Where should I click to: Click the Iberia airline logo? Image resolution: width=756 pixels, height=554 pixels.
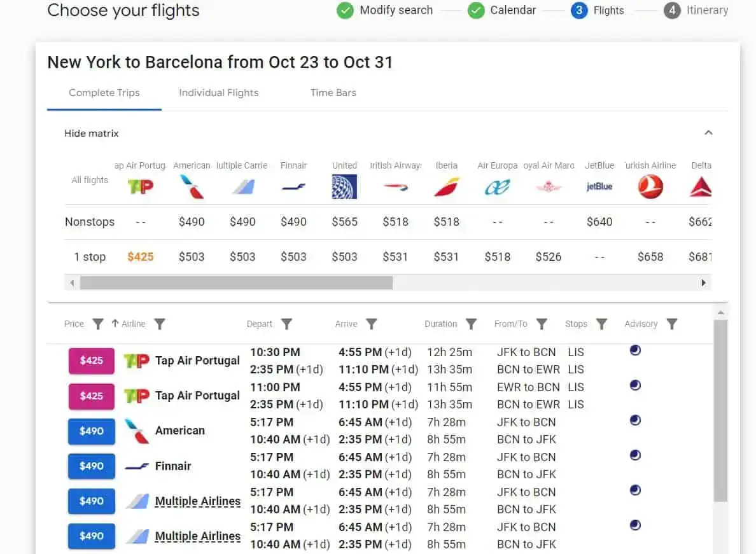(x=446, y=187)
